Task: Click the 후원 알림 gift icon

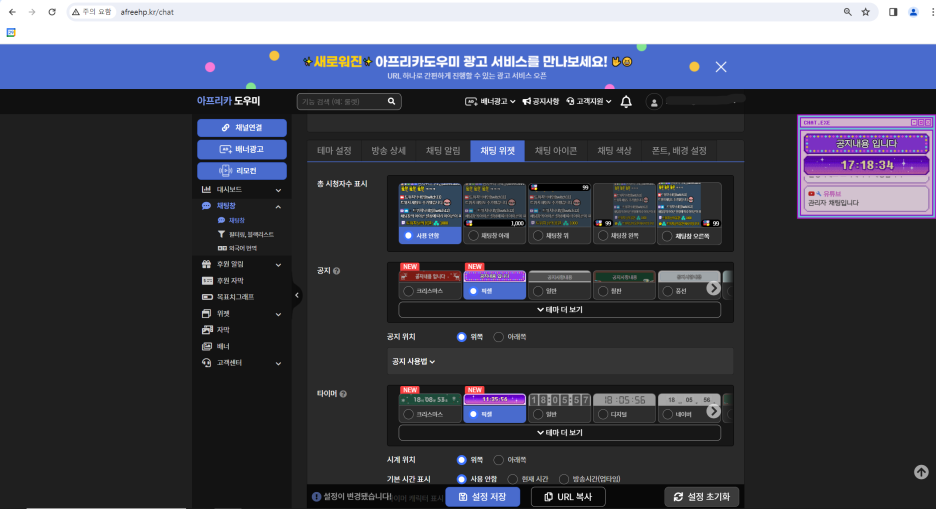Action: pyautogui.click(x=207, y=264)
